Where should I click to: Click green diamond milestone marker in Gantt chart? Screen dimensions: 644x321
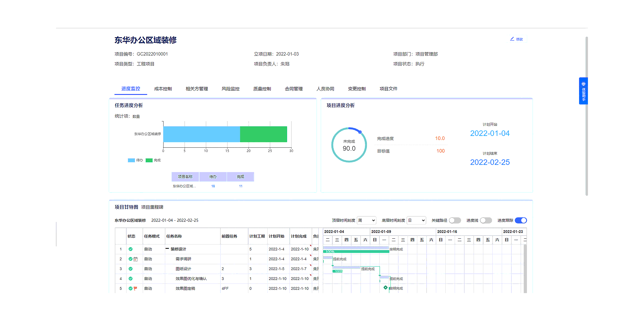click(386, 288)
